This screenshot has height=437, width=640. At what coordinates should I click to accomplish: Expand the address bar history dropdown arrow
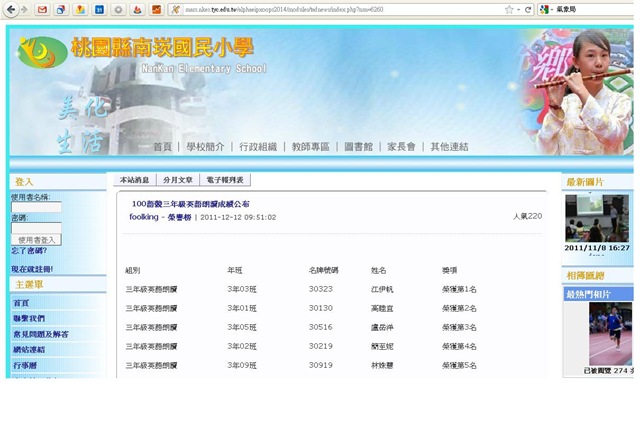coord(518,10)
